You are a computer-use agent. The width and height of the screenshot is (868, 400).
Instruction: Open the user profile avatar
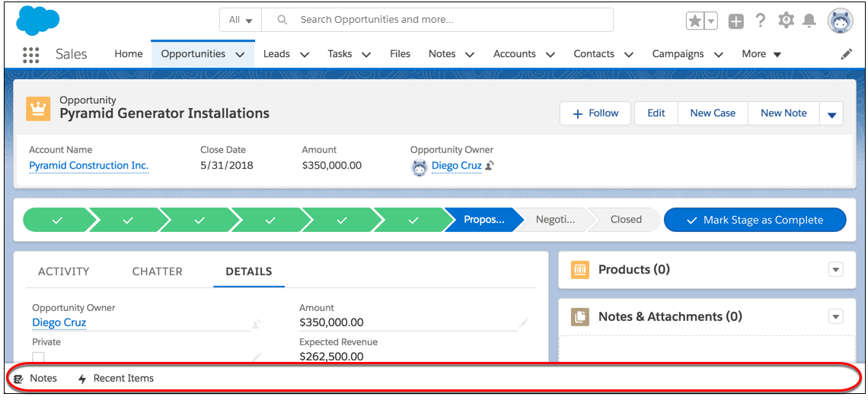(841, 21)
